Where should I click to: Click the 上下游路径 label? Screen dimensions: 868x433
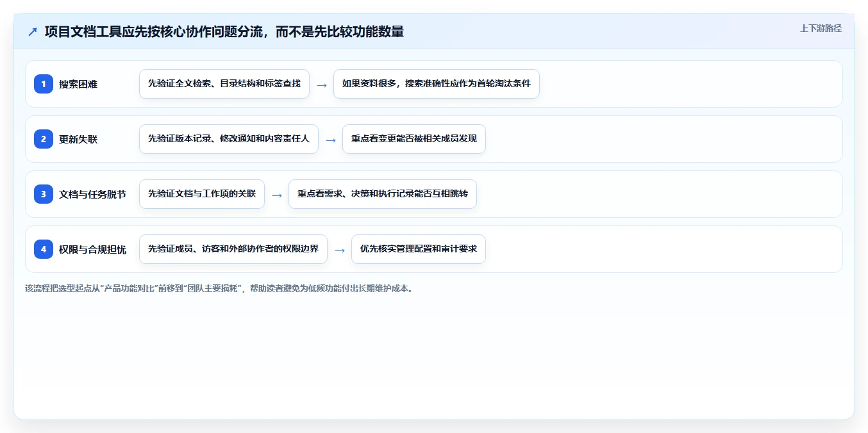821,29
